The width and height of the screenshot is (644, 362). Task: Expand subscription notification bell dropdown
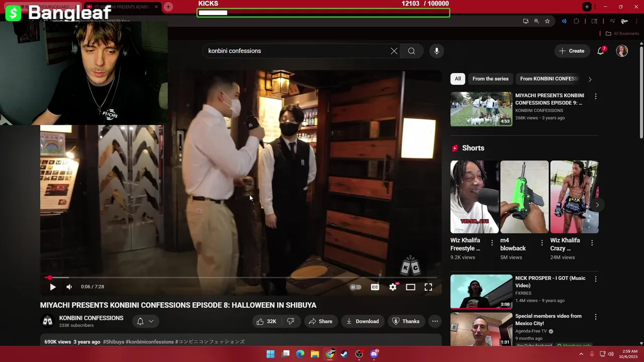click(145, 321)
